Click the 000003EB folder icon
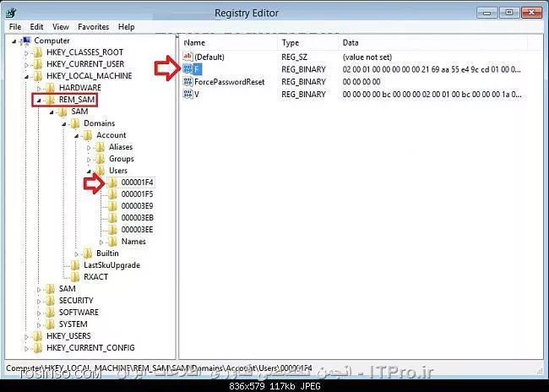The image size is (549, 392). tap(112, 218)
